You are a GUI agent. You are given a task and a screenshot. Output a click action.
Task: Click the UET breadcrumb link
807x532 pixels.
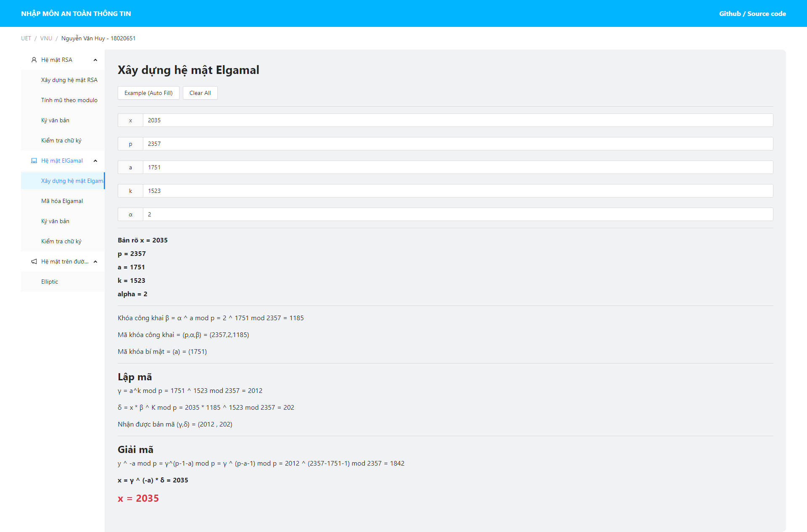(26, 38)
